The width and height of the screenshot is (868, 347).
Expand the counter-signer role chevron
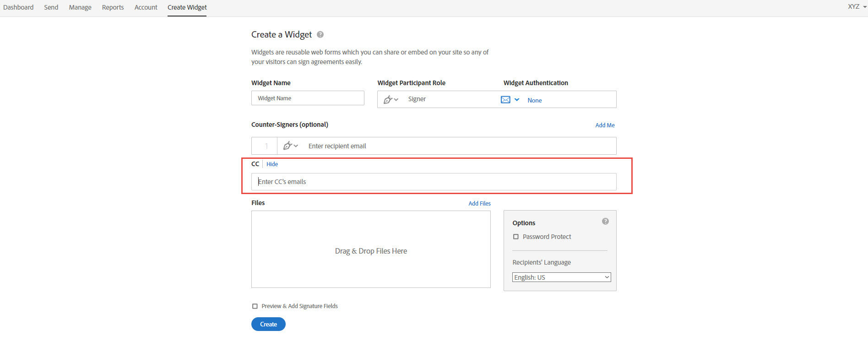click(296, 146)
